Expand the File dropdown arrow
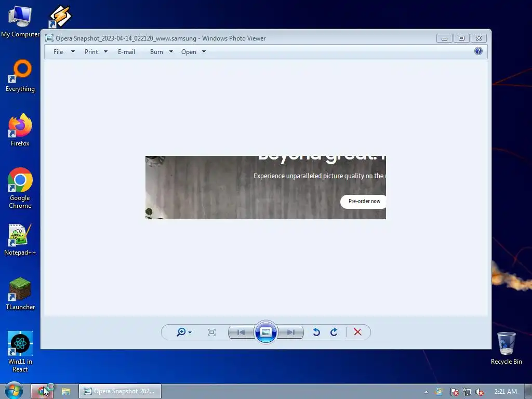Screen dimensions: 532x399 pyautogui.click(x=73, y=51)
